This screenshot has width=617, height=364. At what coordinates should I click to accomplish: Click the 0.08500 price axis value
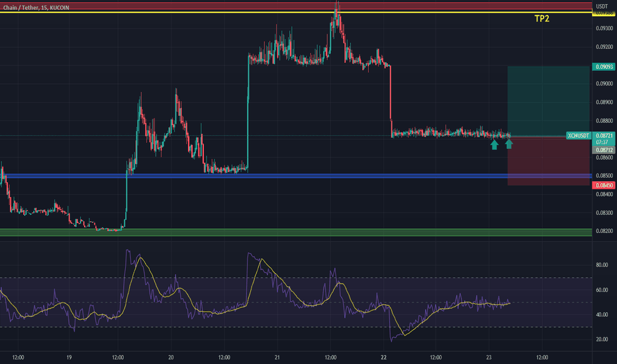604,175
